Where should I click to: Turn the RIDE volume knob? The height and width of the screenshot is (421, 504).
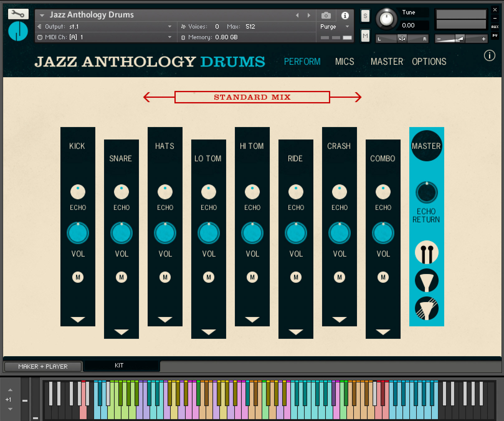(x=295, y=232)
